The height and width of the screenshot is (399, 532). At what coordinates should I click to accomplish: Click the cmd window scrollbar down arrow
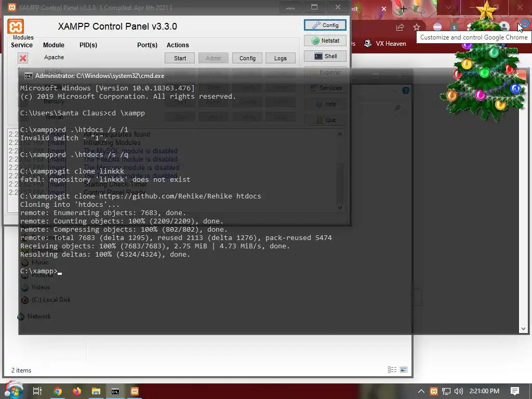[x=523, y=329]
